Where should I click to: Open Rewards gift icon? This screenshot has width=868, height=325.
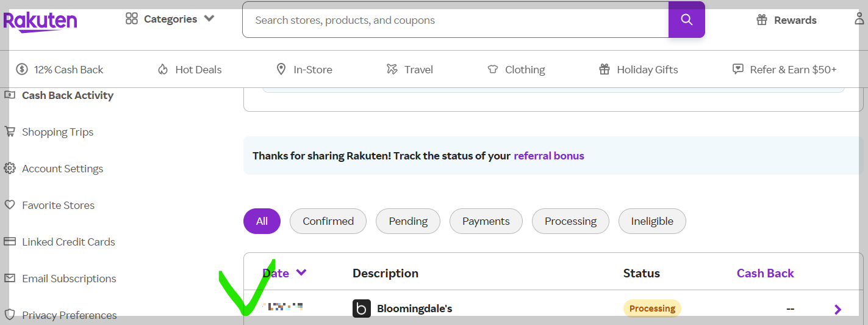[x=761, y=20]
